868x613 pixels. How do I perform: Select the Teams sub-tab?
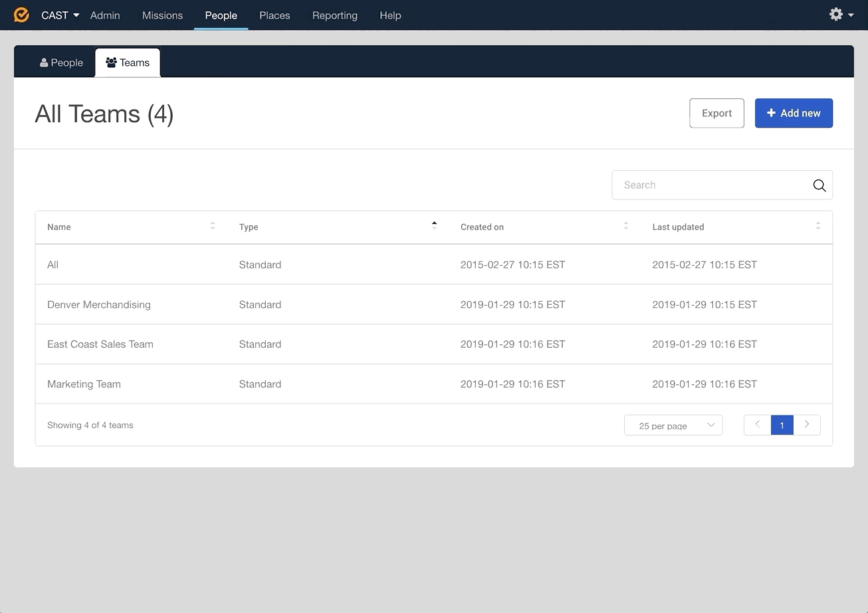(x=128, y=62)
